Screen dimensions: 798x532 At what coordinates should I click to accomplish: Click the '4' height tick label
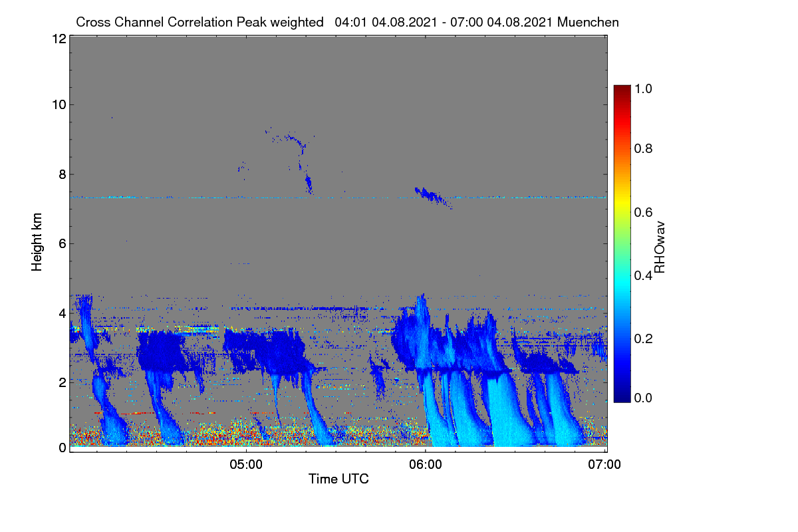pyautogui.click(x=63, y=313)
